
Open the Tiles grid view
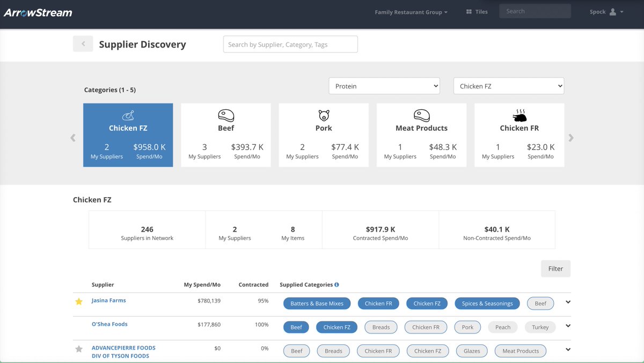pos(477,12)
